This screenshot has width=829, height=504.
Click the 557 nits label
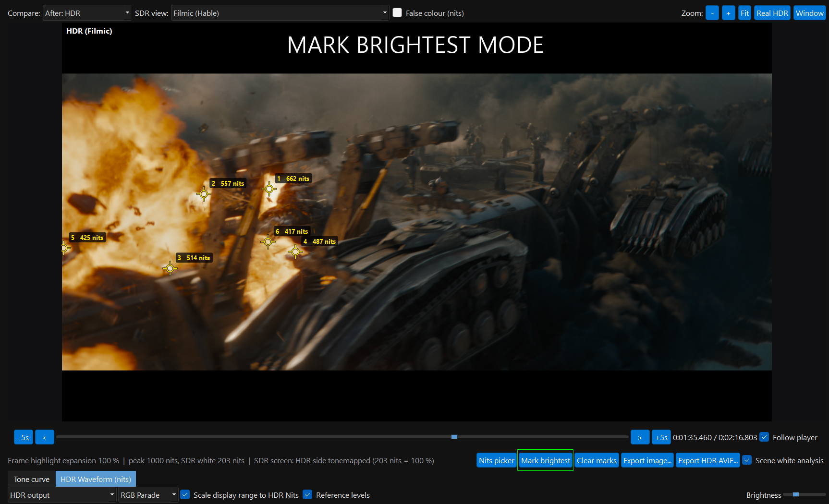(228, 183)
